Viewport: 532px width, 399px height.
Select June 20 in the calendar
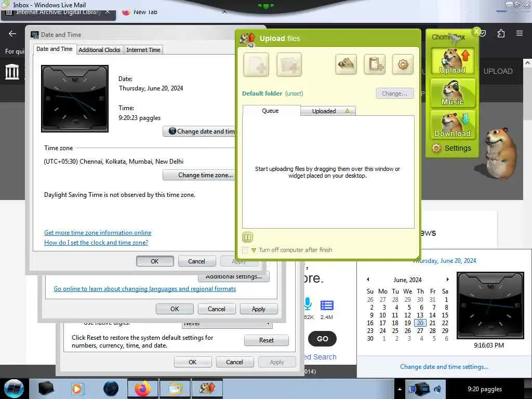point(420,323)
